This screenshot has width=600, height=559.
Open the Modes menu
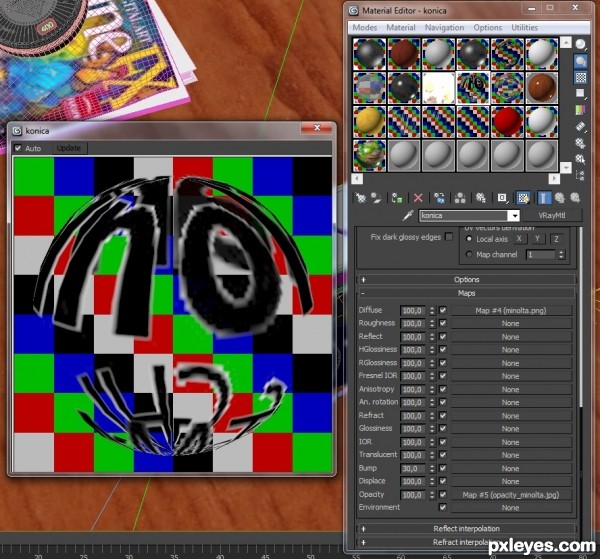(365, 28)
